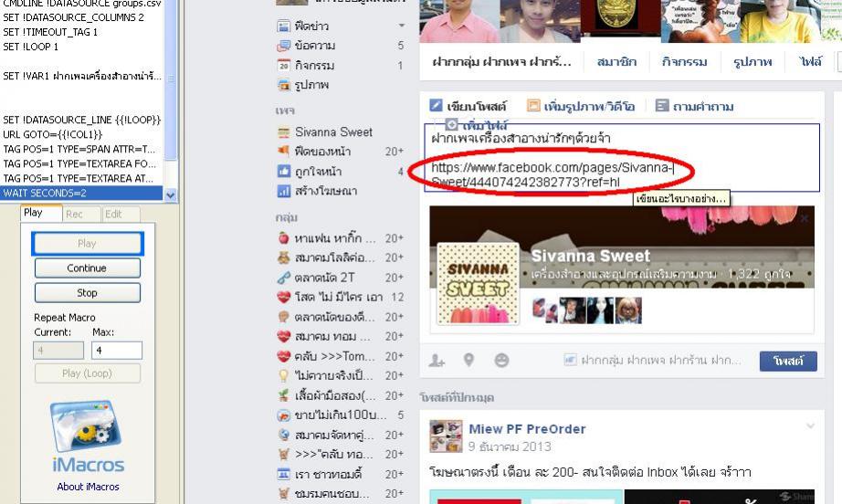Select the SET !LOOP 1 macro line
Screen dimensions: 842x504
tap(82, 47)
